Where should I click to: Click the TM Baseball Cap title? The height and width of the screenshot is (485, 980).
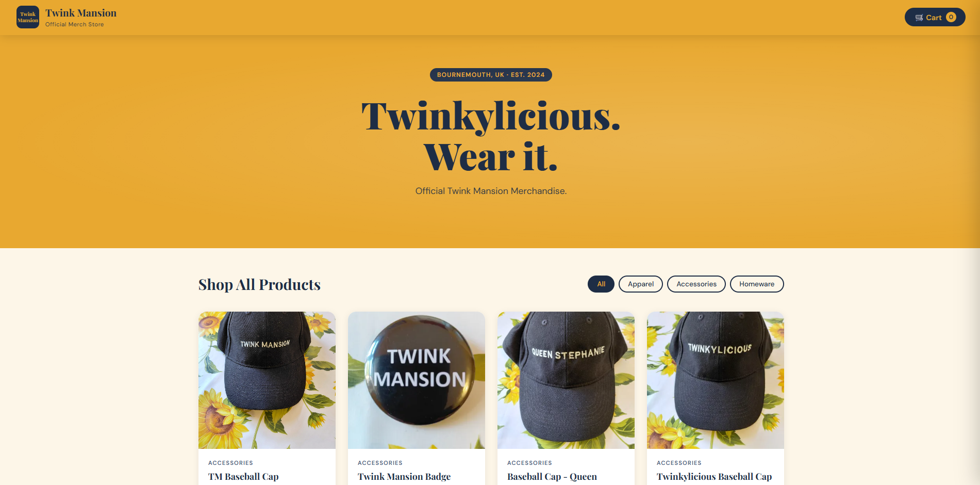243,477
